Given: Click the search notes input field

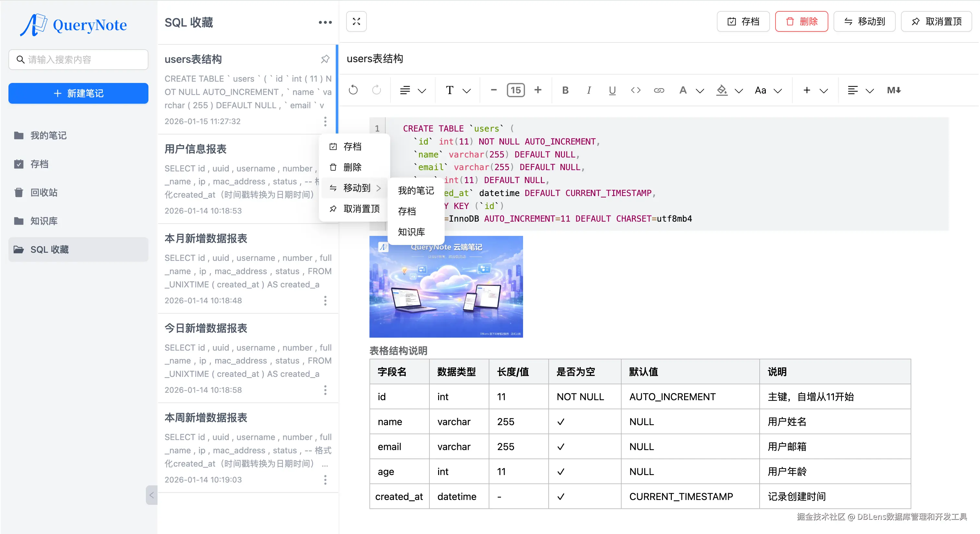Looking at the screenshot, I should pos(78,59).
